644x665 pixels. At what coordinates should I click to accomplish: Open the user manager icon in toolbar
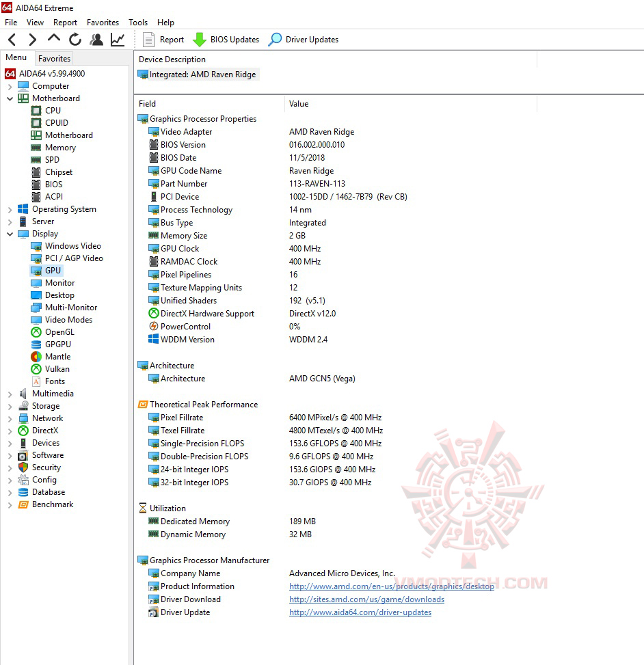tap(96, 40)
